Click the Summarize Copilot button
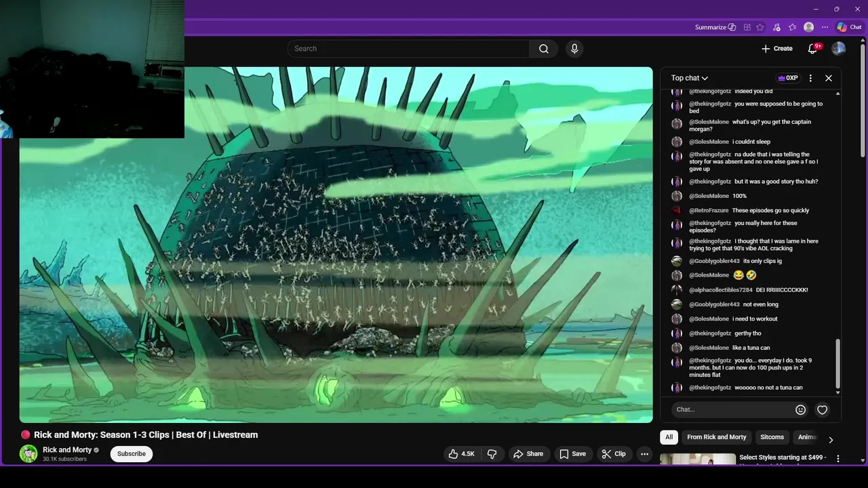The width and height of the screenshot is (868, 488). (715, 27)
